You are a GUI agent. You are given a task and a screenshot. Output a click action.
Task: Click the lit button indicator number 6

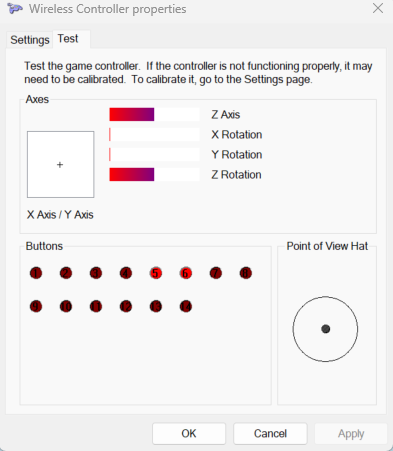point(186,273)
